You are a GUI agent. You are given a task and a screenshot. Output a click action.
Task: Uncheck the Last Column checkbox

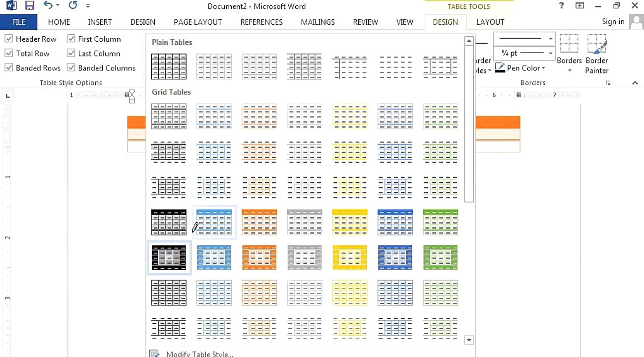click(71, 53)
